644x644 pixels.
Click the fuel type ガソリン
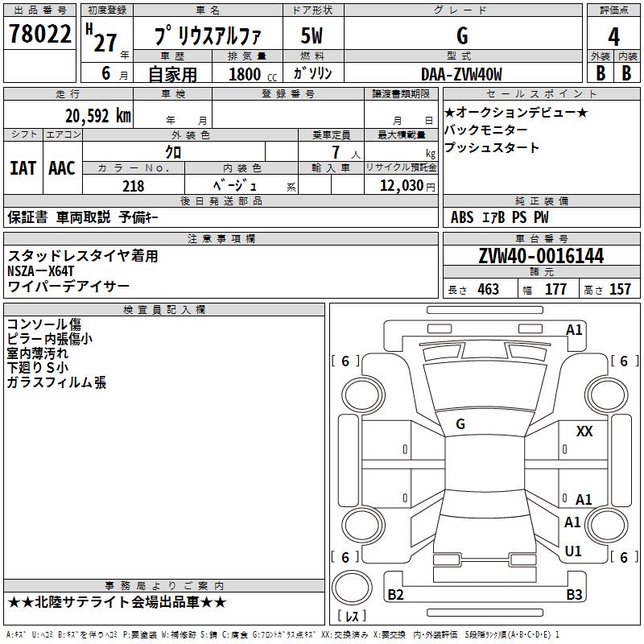[x=312, y=73]
